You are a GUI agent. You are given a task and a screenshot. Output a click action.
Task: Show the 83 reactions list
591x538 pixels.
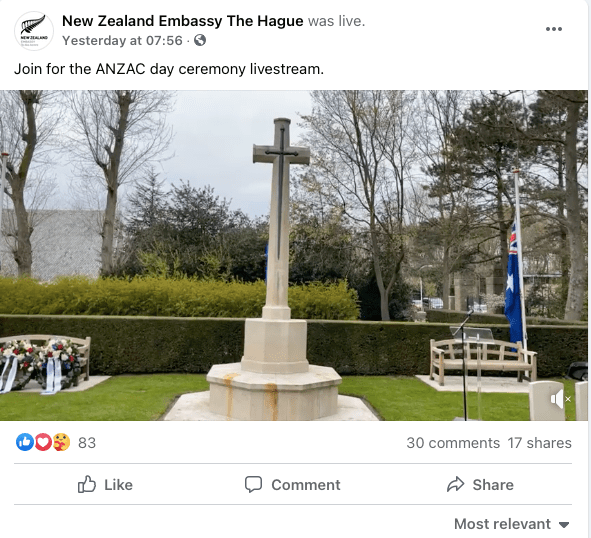point(87,443)
